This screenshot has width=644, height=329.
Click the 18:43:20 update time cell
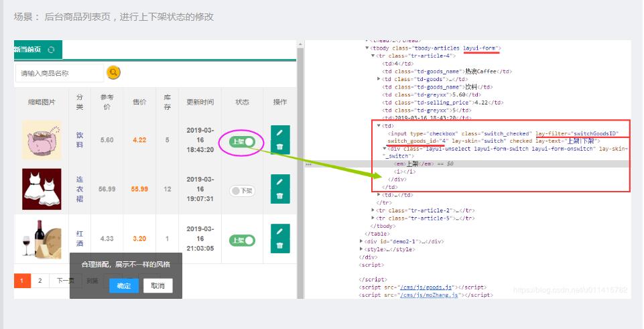tap(200, 140)
